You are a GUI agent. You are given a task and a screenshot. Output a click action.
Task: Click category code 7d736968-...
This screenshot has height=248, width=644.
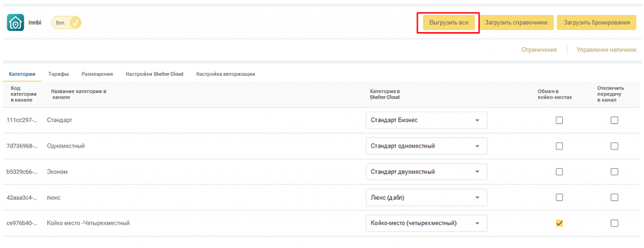pos(22,146)
